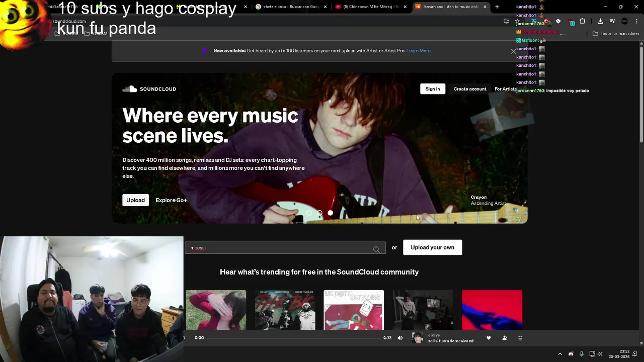Dismiss the Now available banner with the X
The image size is (644, 362).
point(513,51)
